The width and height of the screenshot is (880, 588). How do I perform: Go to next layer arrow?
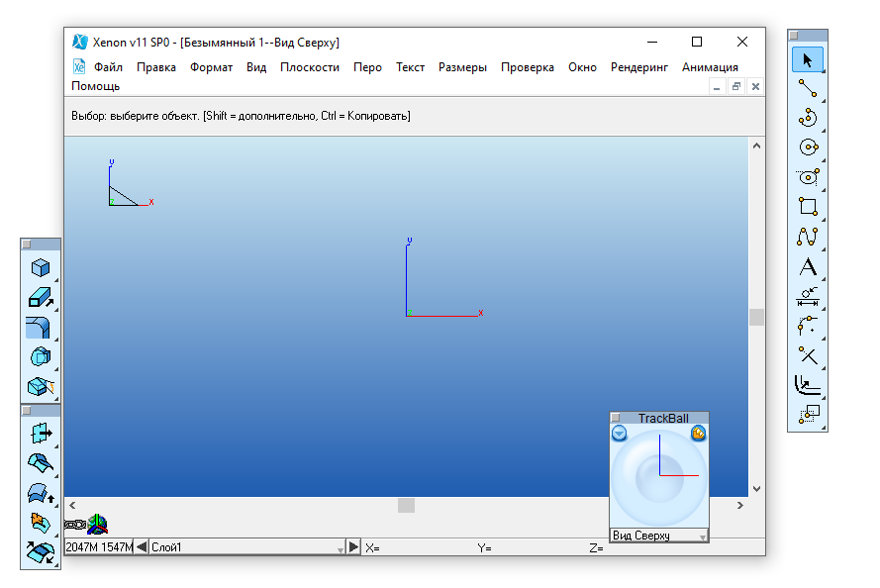click(353, 547)
